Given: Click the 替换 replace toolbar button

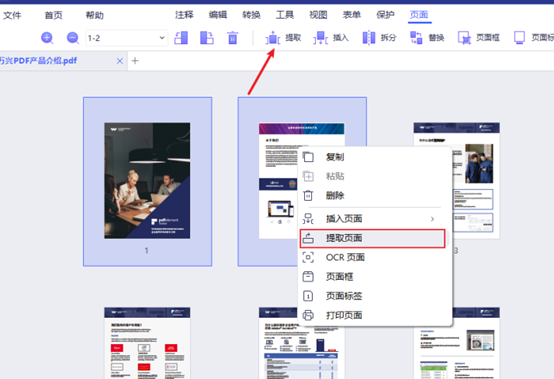Looking at the screenshot, I should (x=427, y=37).
